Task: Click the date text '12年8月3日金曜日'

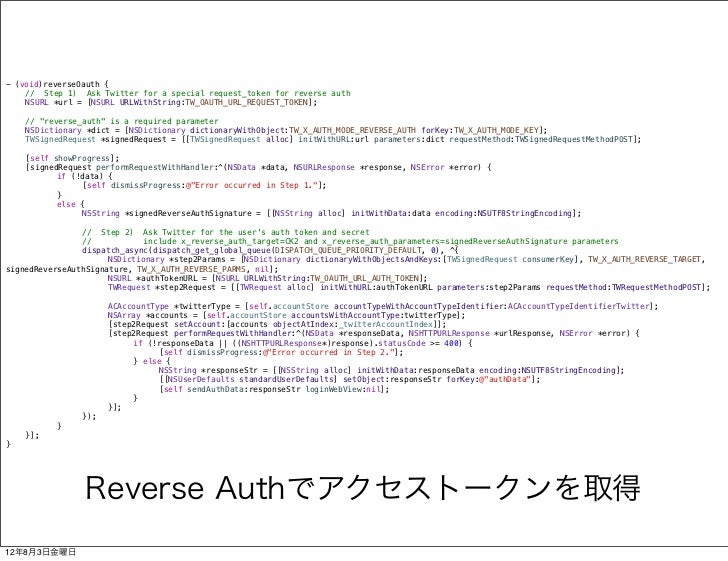Action: point(40,552)
